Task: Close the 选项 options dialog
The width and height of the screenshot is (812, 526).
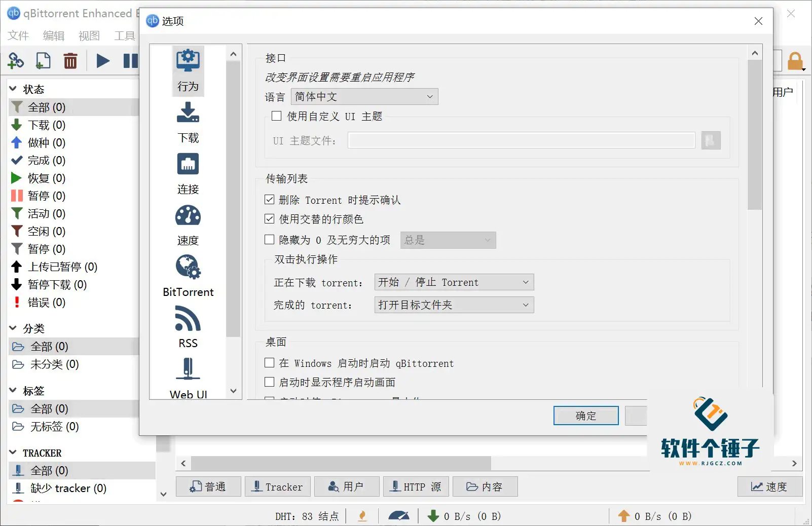Action: pyautogui.click(x=758, y=21)
